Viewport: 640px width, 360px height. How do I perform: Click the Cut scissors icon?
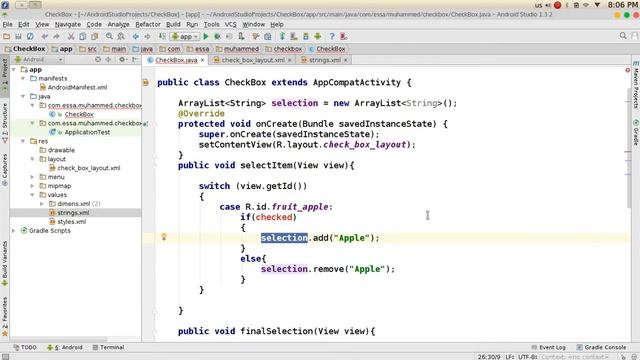coord(71,37)
